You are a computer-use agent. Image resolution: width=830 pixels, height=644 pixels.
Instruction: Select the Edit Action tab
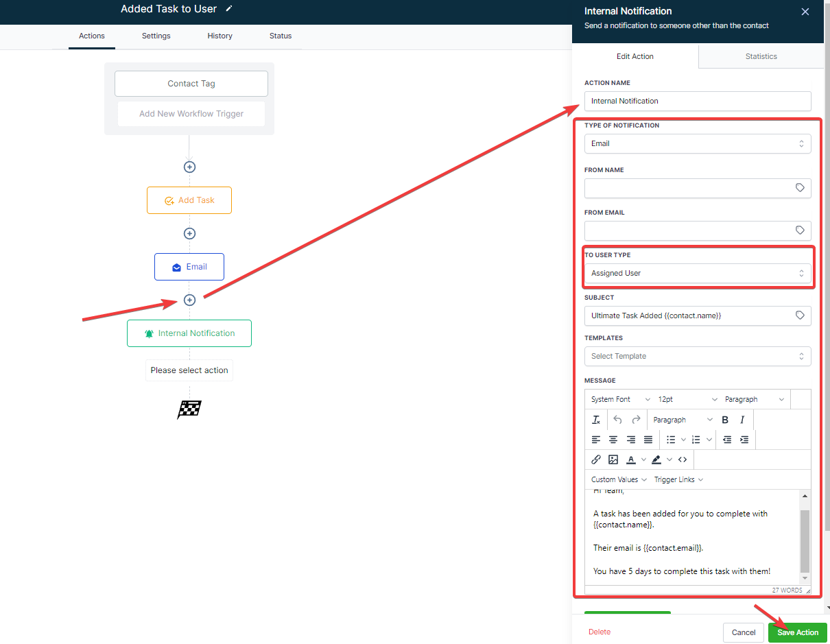(635, 56)
